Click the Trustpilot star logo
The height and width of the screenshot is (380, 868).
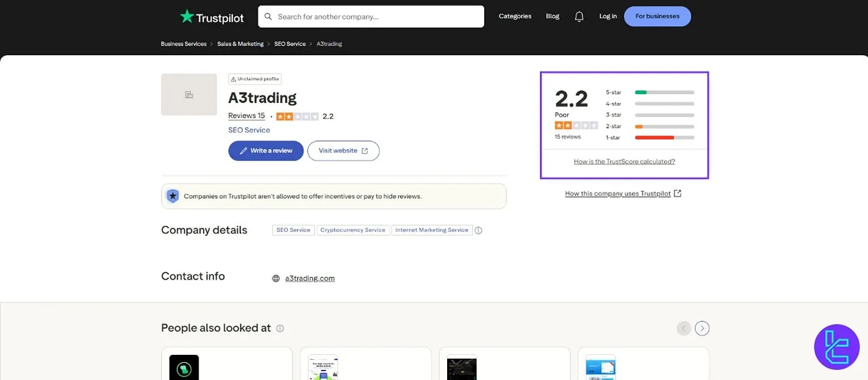tap(187, 16)
